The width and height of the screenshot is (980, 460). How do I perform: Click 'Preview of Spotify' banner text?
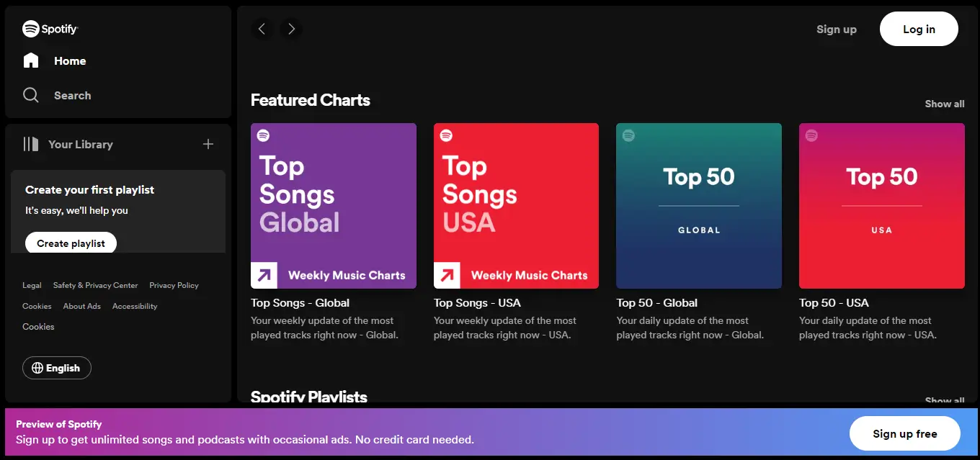59,424
